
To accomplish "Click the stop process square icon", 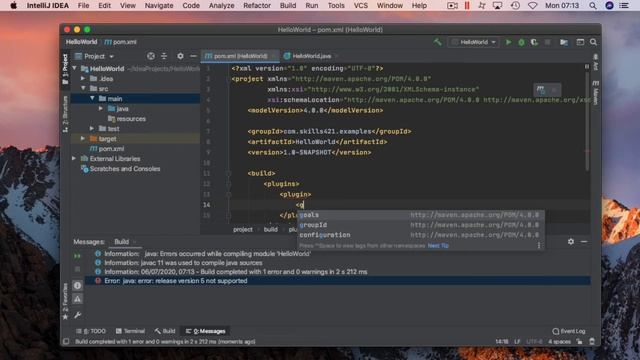I will tap(548, 42).
